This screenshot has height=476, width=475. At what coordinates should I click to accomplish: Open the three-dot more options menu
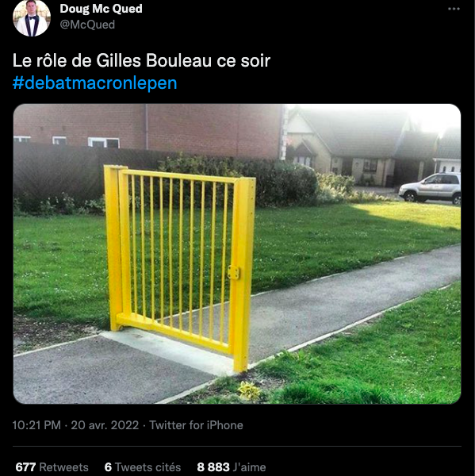pyautogui.click(x=454, y=9)
